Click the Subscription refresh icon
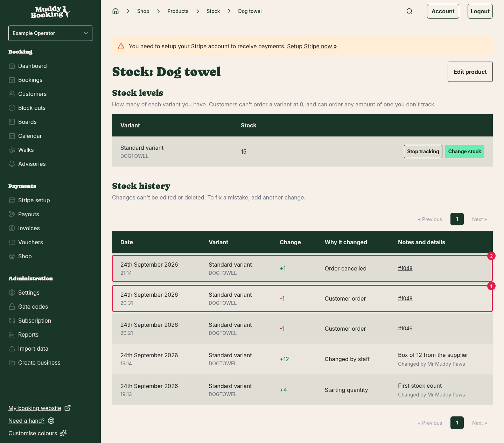The image size is (504, 443). pyautogui.click(x=12, y=321)
